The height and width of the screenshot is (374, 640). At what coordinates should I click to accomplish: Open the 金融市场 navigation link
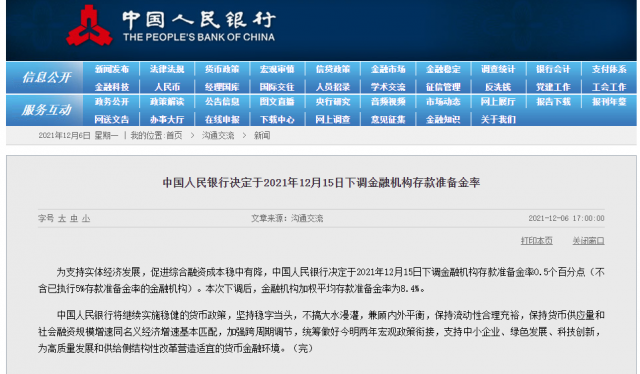click(388, 69)
